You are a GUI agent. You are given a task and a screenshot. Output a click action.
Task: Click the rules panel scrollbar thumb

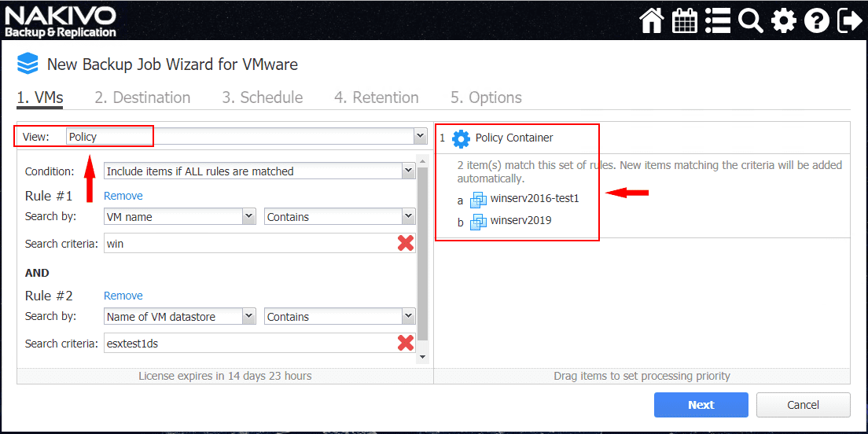click(423, 253)
